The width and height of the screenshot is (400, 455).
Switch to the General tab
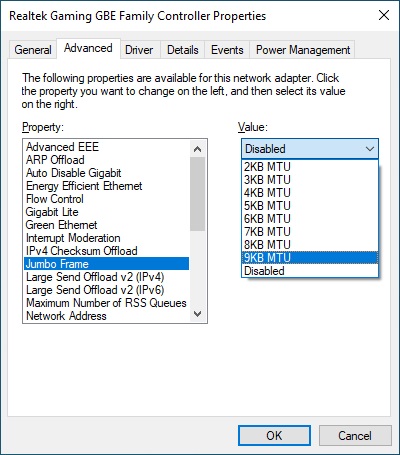pos(33,50)
